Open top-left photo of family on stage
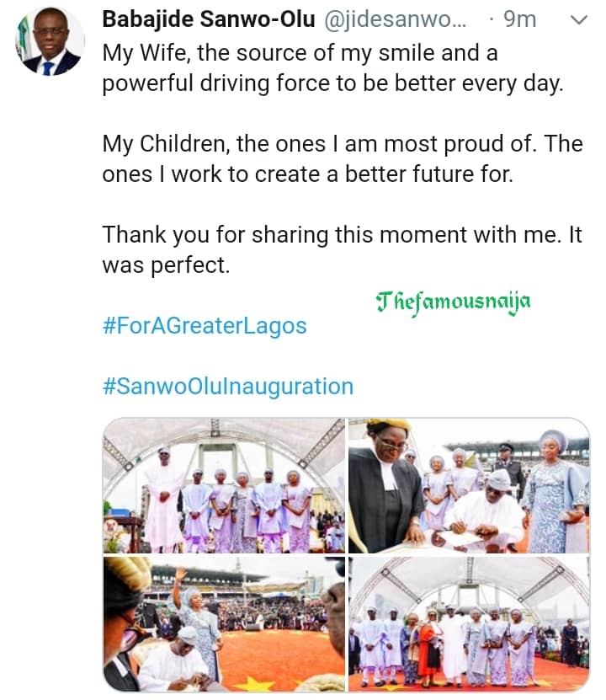The image size is (606, 700). (223, 484)
